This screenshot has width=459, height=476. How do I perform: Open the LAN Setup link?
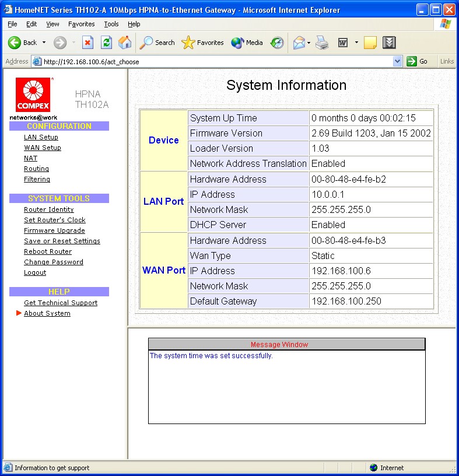pos(41,137)
